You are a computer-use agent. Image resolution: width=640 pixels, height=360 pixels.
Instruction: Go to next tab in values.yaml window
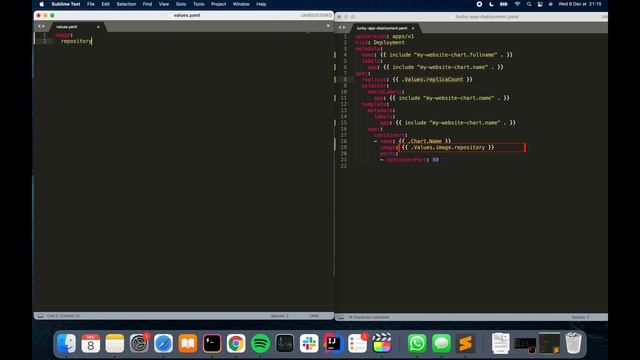pyautogui.click(x=44, y=27)
